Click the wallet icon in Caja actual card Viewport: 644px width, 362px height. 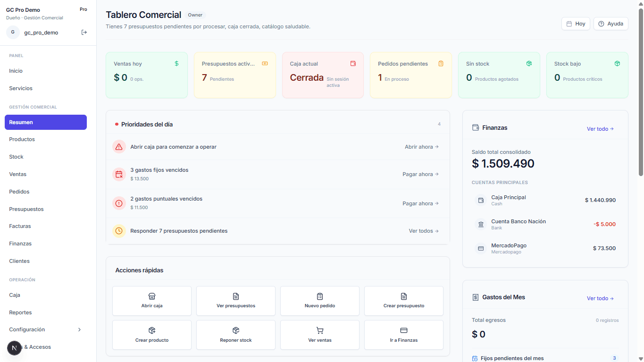click(x=353, y=64)
